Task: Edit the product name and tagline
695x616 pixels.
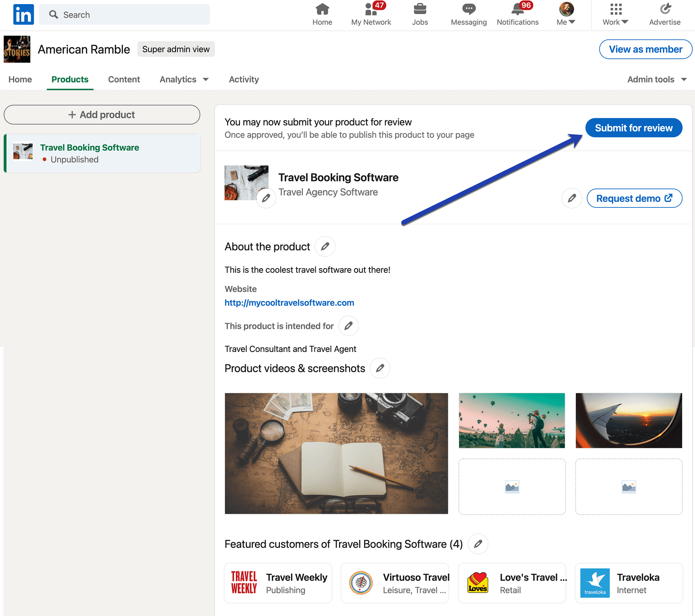Action: (x=571, y=198)
